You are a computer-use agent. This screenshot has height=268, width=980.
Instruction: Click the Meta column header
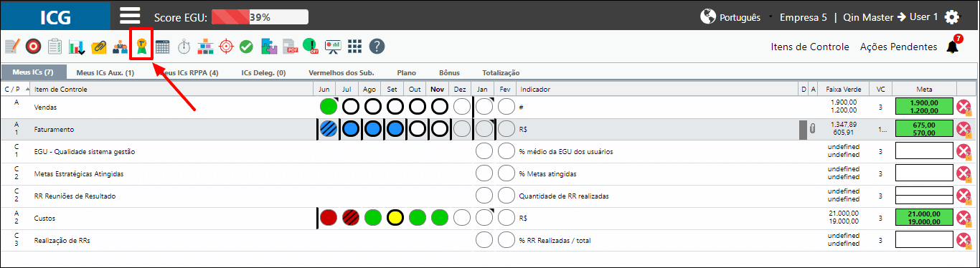(924, 89)
